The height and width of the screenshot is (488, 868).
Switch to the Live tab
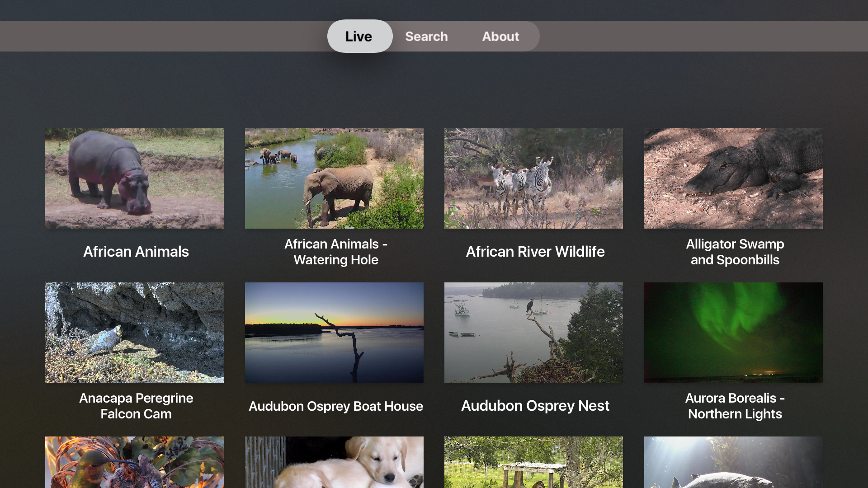click(x=360, y=36)
